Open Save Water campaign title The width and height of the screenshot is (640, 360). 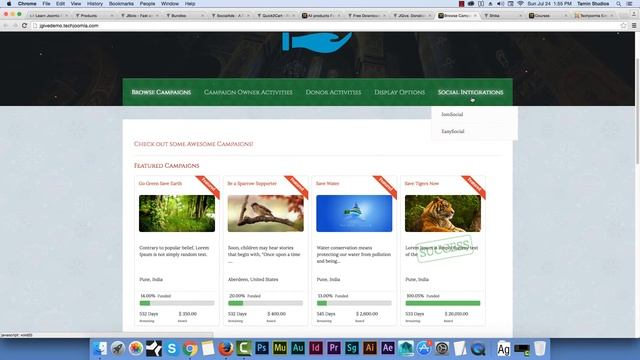(x=327, y=183)
